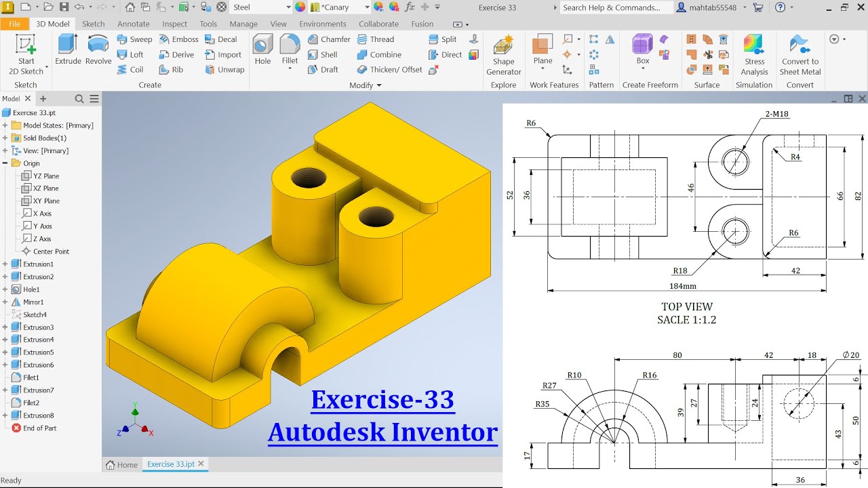Add a new browser panel tab
868x488 pixels.
coord(43,99)
